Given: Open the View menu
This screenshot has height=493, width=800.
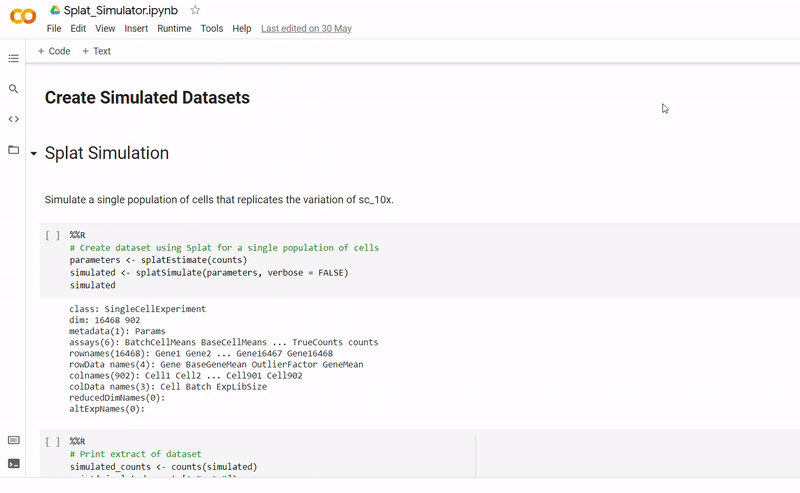Looking at the screenshot, I should click(x=105, y=29).
